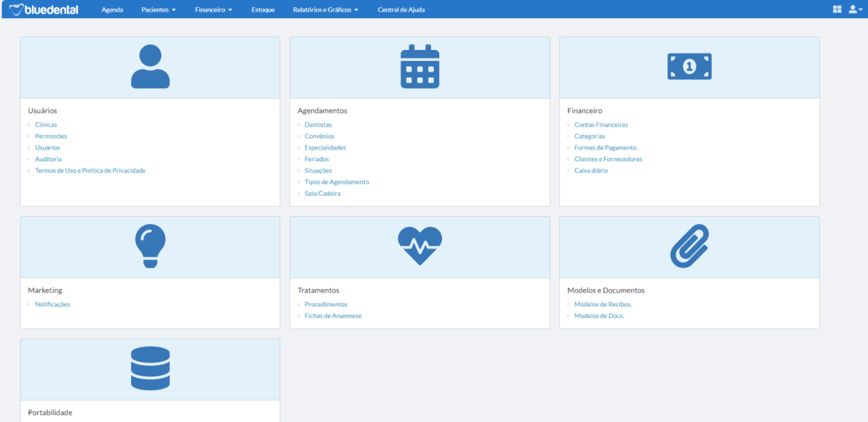Open Relatórios e Gráficos dropdown
Screen dimensions: 868x422
point(325,10)
